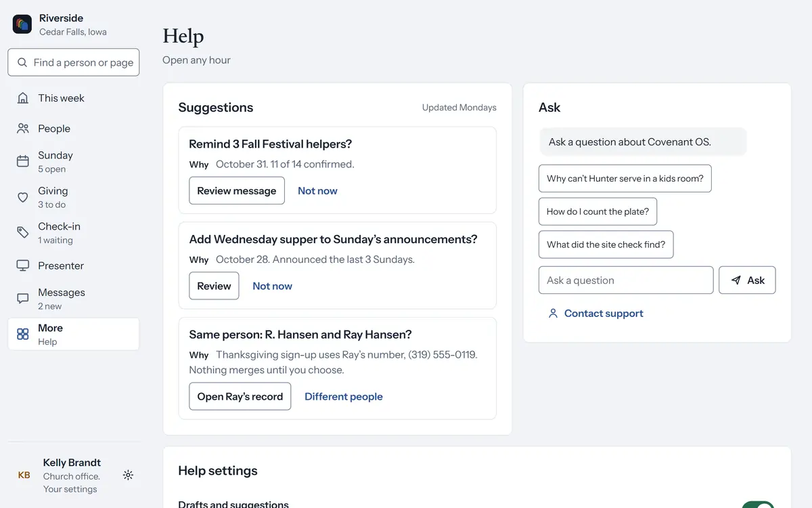The image size is (812, 508).
Task: Click the Ask send button
Action: point(747,280)
